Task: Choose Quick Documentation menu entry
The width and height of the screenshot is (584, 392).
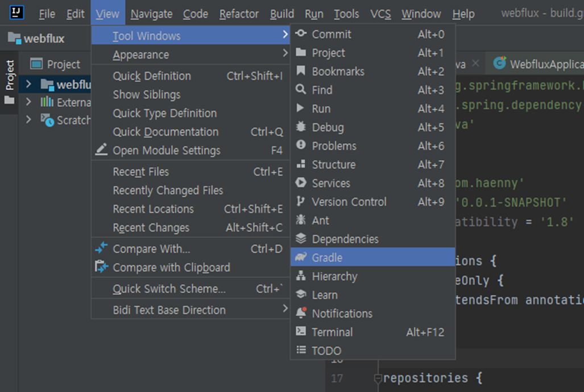Action: (x=190, y=132)
